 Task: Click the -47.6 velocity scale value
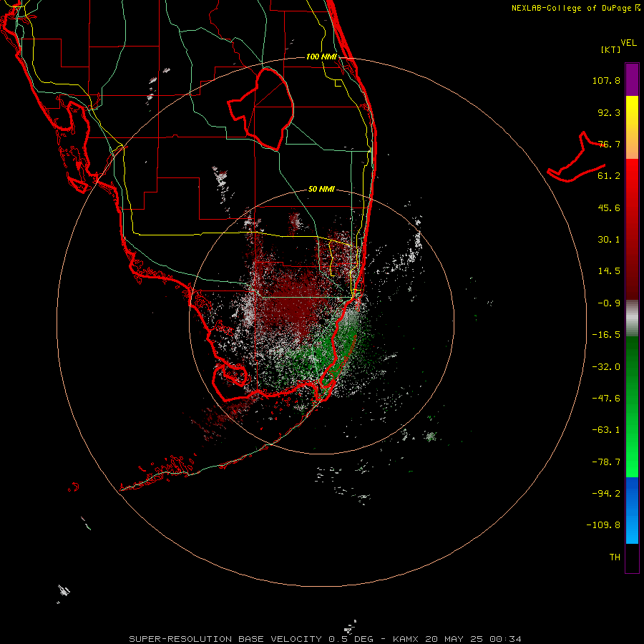point(606,399)
